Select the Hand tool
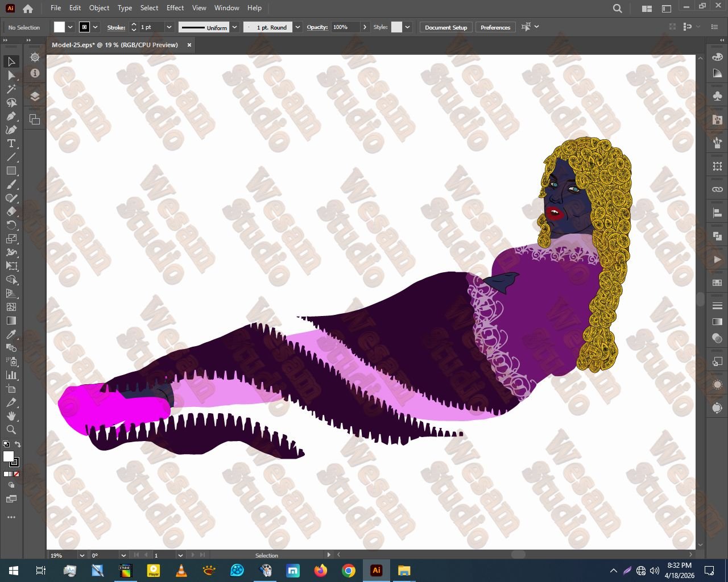This screenshot has width=728, height=582. [x=11, y=416]
